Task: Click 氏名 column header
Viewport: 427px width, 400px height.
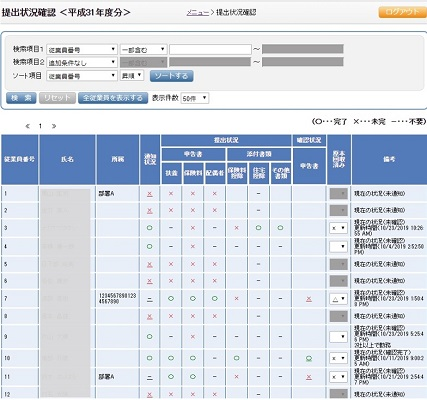Action: point(67,160)
